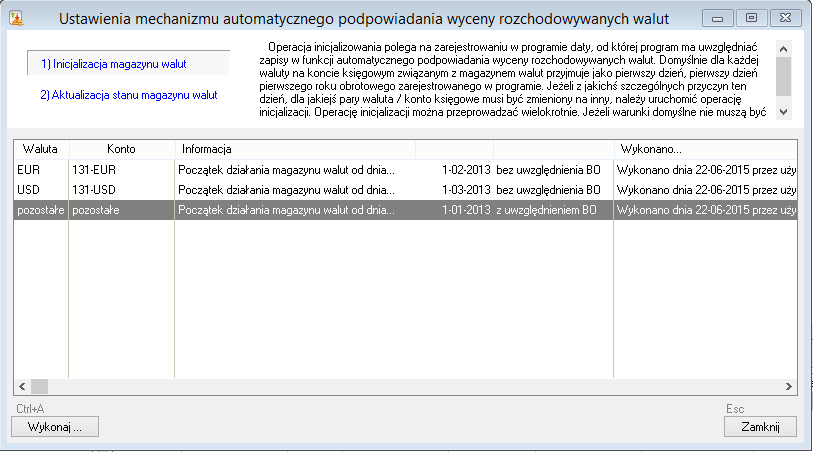Click table horizontal scrollbar left arrow
This screenshot has width=813, height=452.
tap(22, 386)
